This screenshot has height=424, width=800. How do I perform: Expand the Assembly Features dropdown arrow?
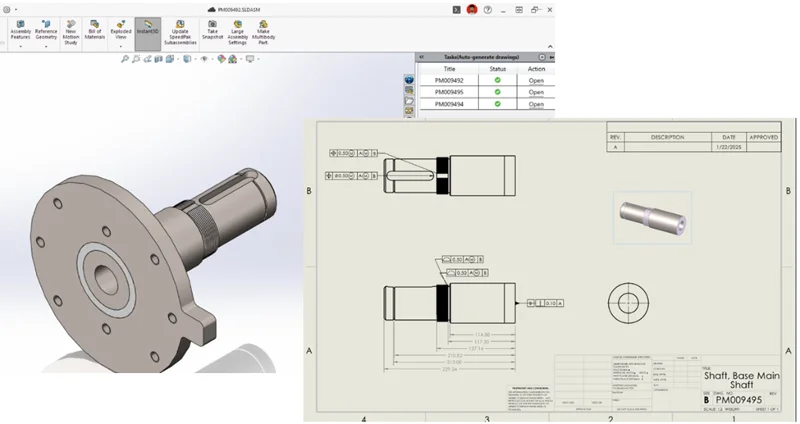(x=20, y=47)
